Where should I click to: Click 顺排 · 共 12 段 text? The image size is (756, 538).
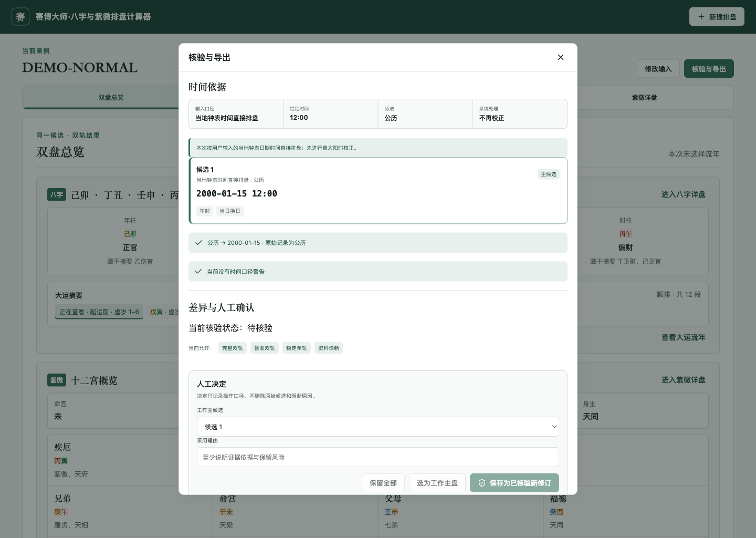pyautogui.click(x=678, y=295)
